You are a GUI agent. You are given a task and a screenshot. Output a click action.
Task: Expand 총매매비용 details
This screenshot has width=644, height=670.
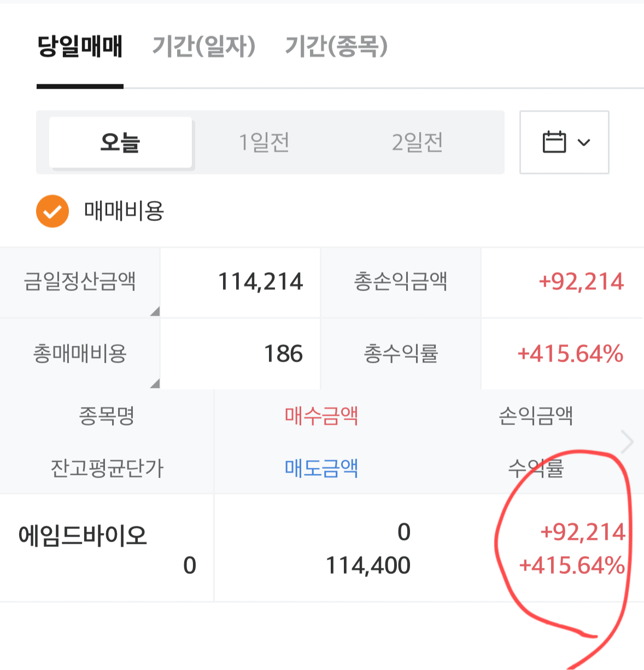(x=80, y=354)
